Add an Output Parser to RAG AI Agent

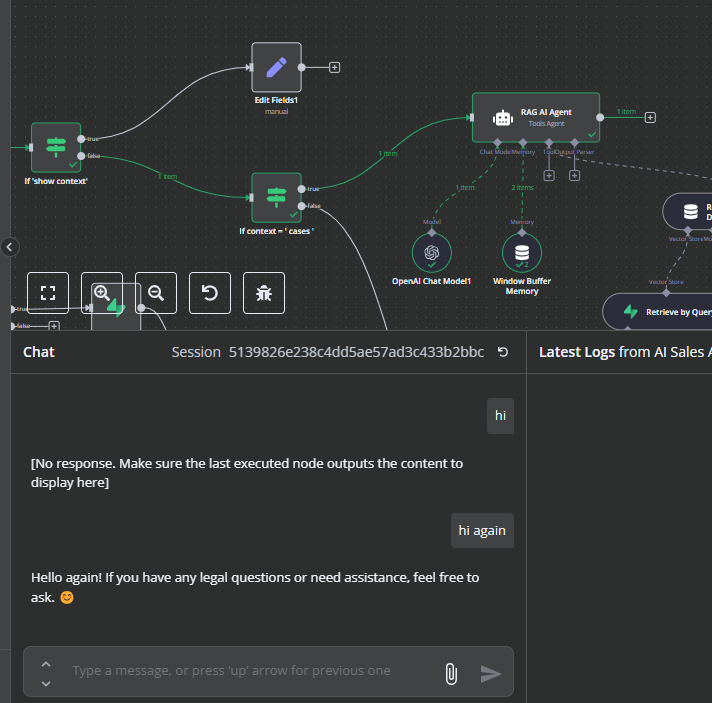coord(574,175)
